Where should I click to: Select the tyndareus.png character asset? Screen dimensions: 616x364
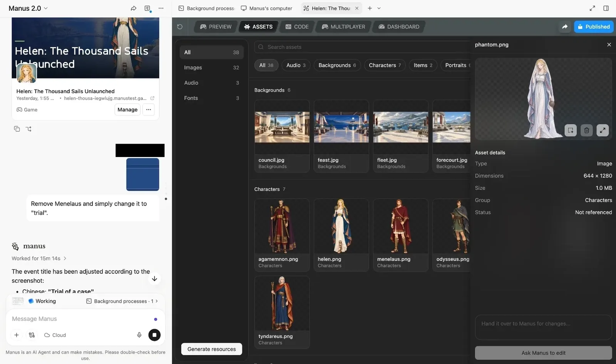pos(282,312)
